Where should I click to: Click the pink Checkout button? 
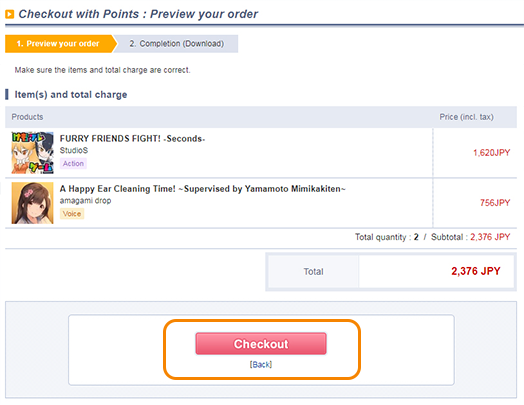pyautogui.click(x=261, y=343)
